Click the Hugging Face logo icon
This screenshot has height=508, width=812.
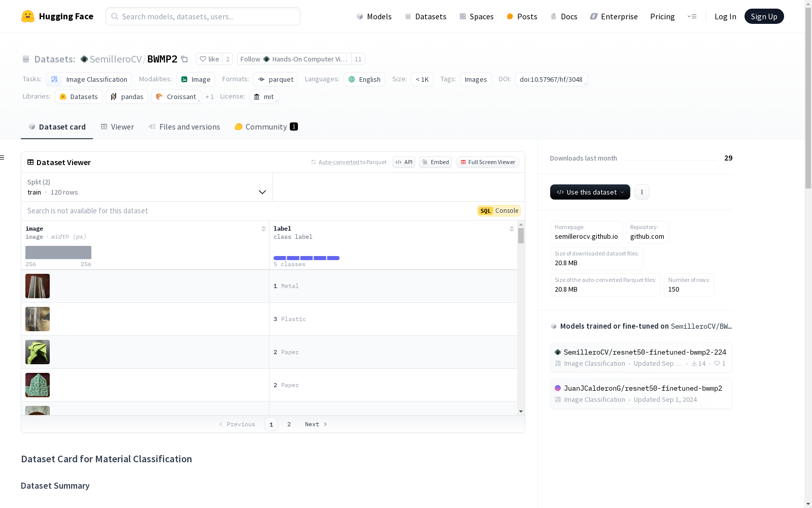point(28,16)
